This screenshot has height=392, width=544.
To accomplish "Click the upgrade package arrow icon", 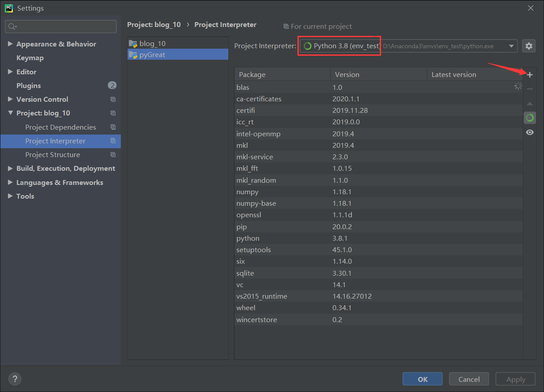I will pos(529,104).
